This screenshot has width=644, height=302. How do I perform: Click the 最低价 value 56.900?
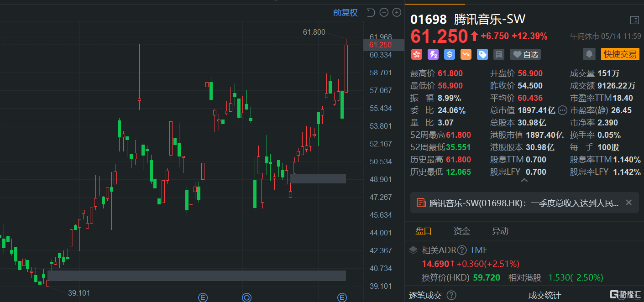coord(450,86)
